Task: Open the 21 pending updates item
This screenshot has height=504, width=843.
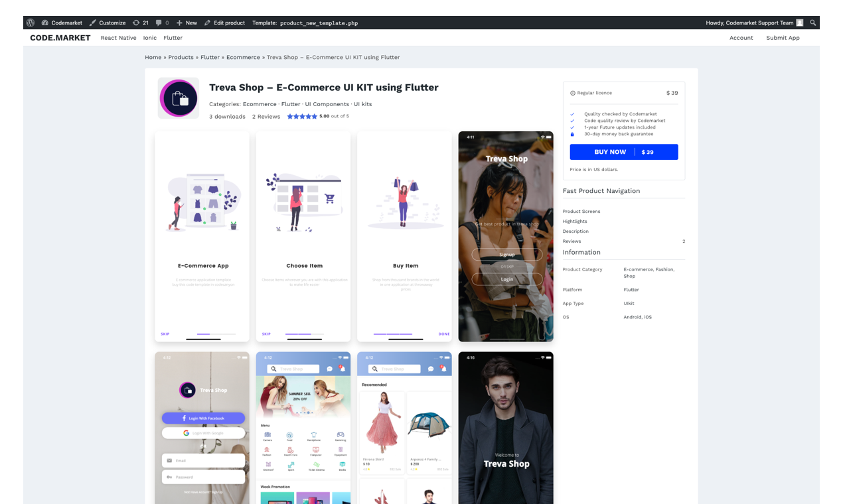Action: coord(141,23)
